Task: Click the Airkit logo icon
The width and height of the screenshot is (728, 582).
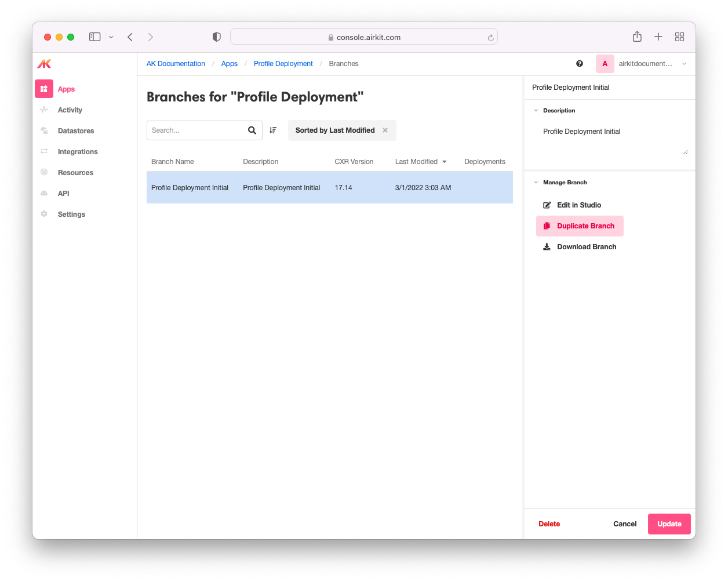Action: [44, 64]
